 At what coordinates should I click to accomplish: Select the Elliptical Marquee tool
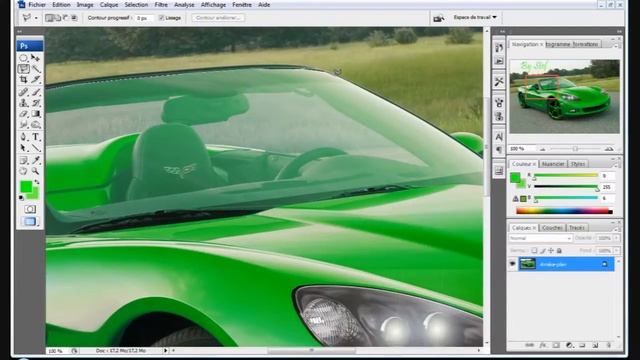(x=23, y=58)
